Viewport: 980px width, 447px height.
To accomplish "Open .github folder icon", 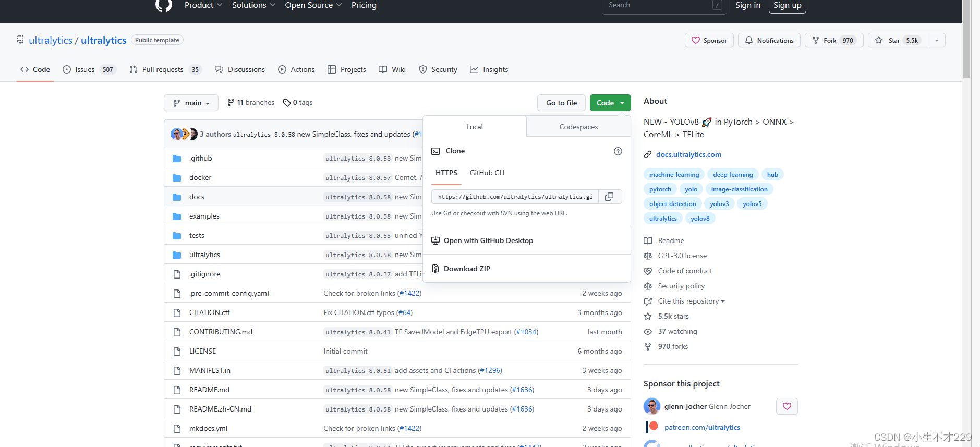I will (x=177, y=159).
